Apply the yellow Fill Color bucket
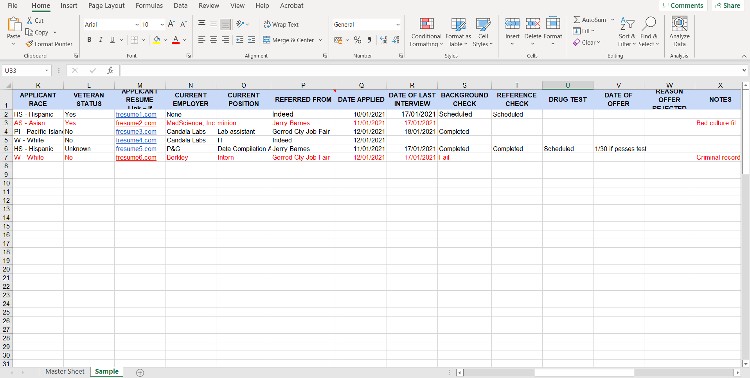The width and height of the screenshot is (750, 378). tap(156, 40)
